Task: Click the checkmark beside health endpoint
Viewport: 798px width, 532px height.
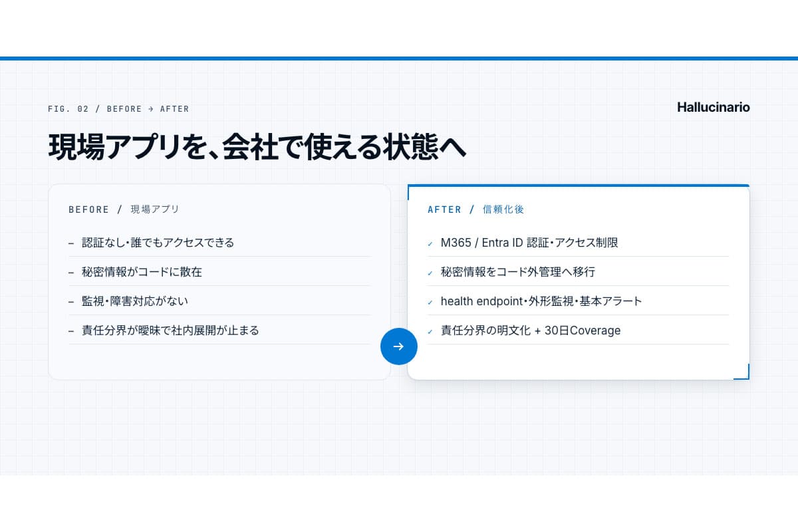Action: click(430, 303)
